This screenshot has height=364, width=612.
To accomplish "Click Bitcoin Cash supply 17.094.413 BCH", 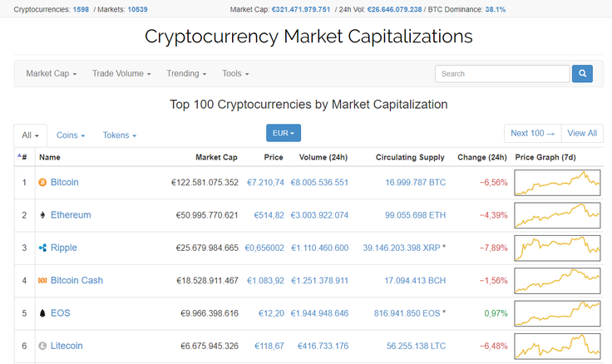I will 415,281.
